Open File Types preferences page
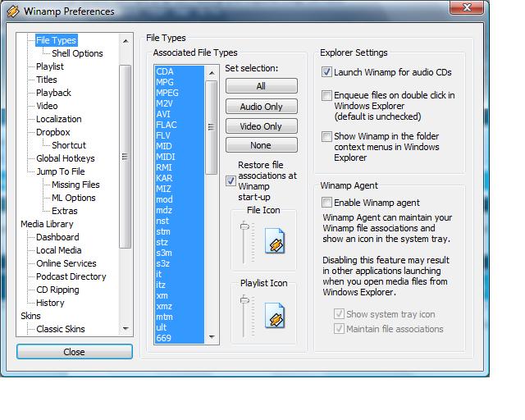The height and width of the screenshot is (420, 525). pyautogui.click(x=57, y=40)
